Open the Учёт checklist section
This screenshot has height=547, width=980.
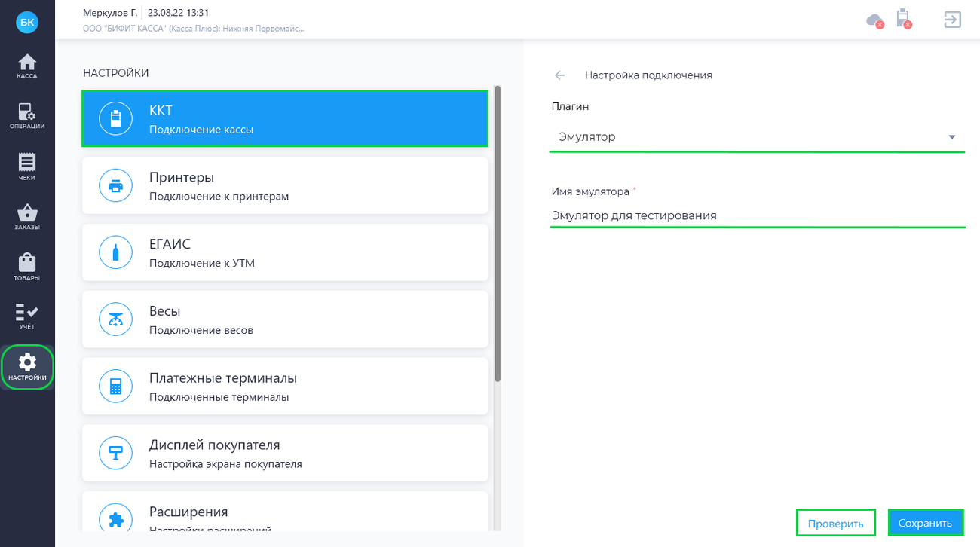27,317
